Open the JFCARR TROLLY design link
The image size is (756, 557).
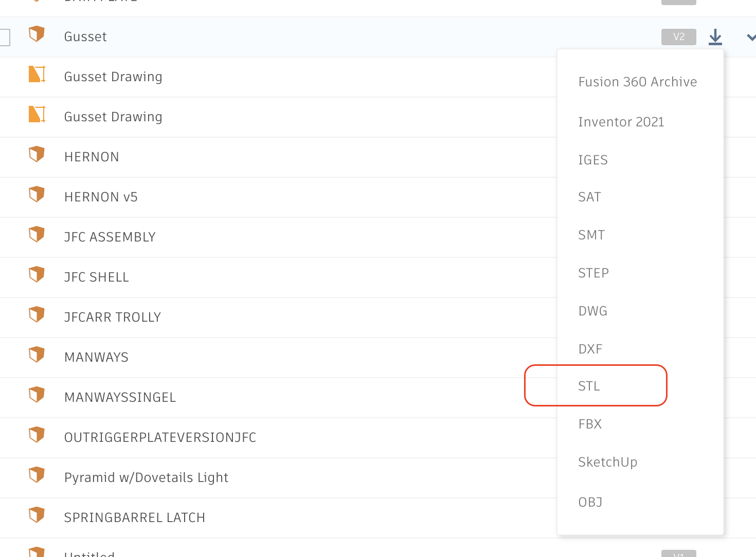[x=112, y=317]
